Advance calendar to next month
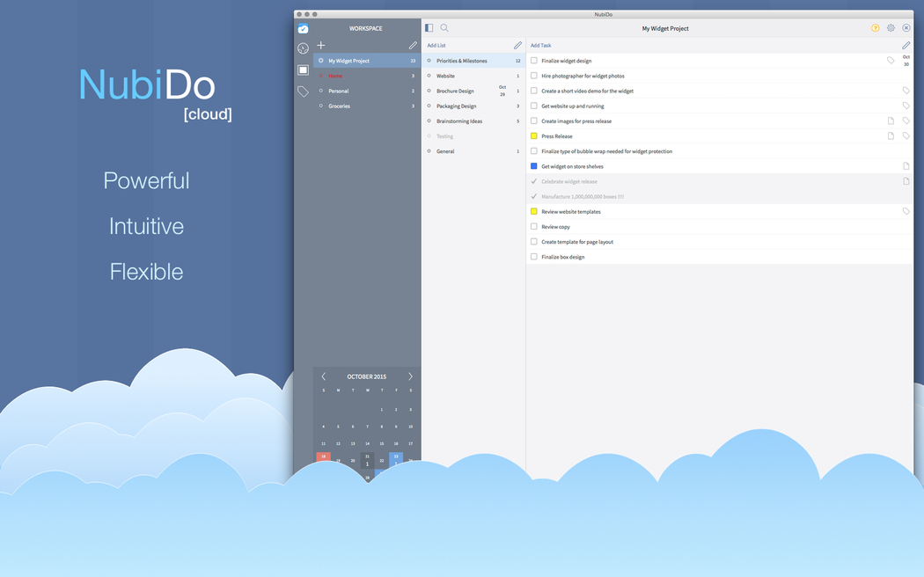Screen dimensions: 924x577 410,376
